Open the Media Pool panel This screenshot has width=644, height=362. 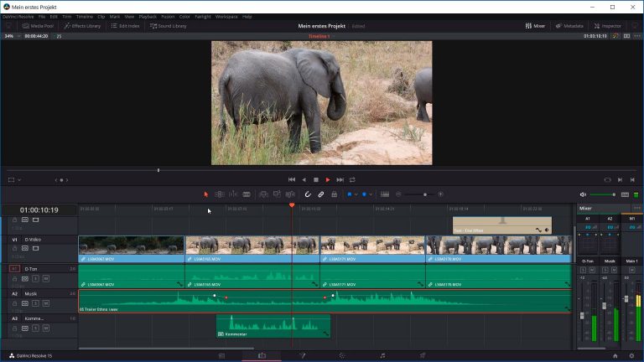(39, 26)
